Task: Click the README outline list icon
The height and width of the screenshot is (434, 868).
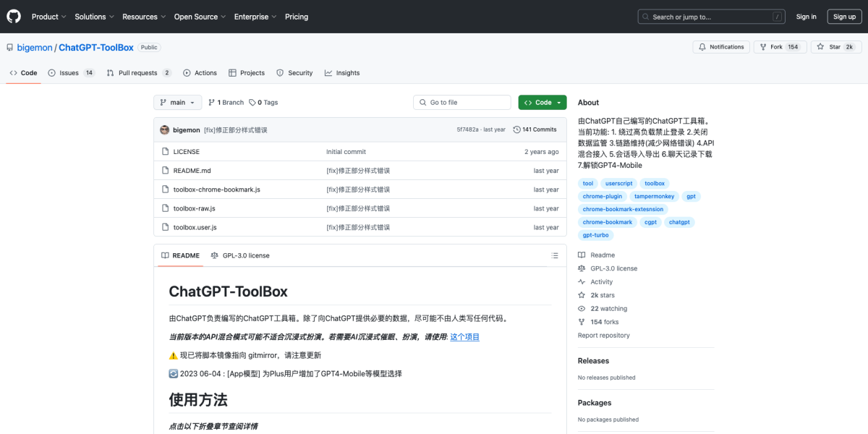Action: point(554,255)
